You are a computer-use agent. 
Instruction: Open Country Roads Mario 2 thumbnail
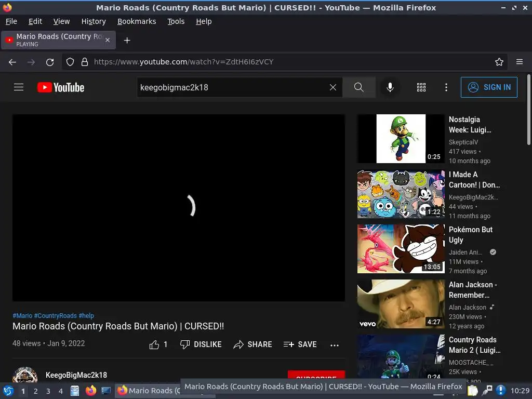(401, 357)
